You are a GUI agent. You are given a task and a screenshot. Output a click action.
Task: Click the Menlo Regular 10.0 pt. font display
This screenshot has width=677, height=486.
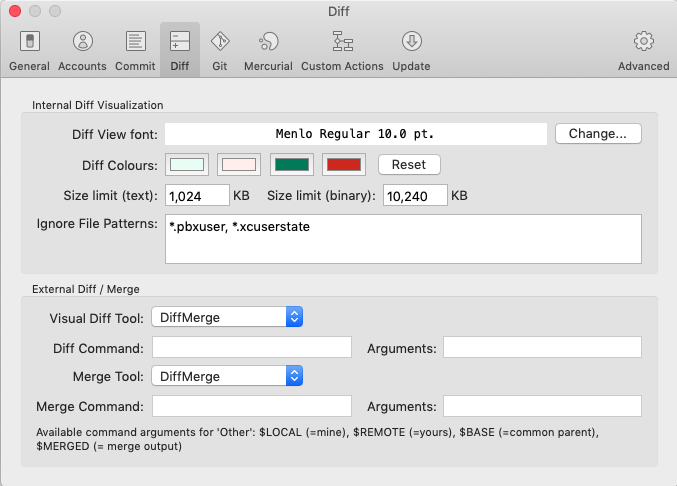(356, 134)
